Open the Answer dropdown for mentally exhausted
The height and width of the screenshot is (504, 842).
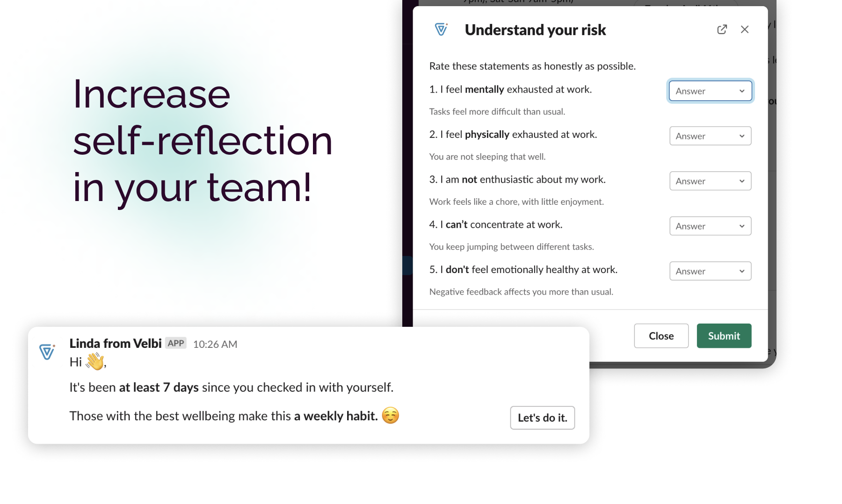[x=710, y=91]
